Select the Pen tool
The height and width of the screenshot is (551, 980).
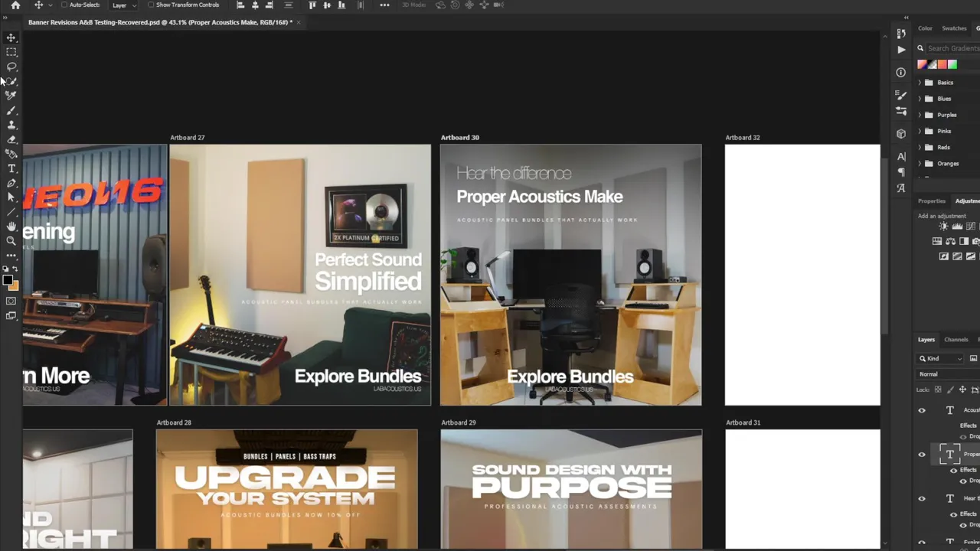(11, 183)
